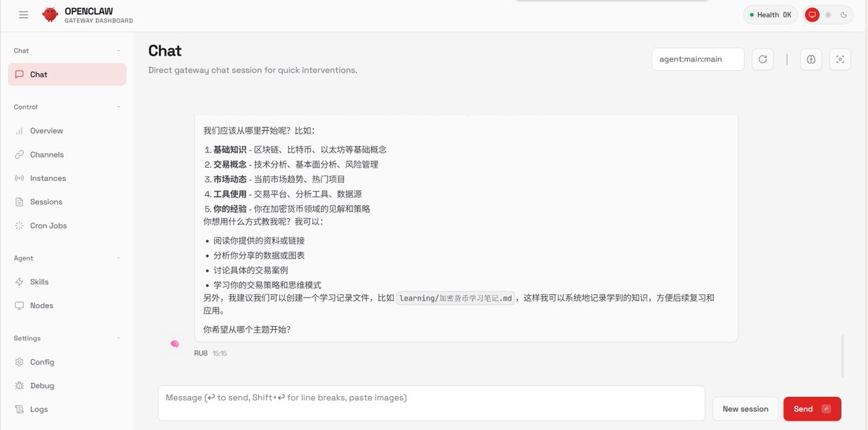Click the 分析你分享的数据或图表 bullet
868x430 pixels.
point(259,256)
